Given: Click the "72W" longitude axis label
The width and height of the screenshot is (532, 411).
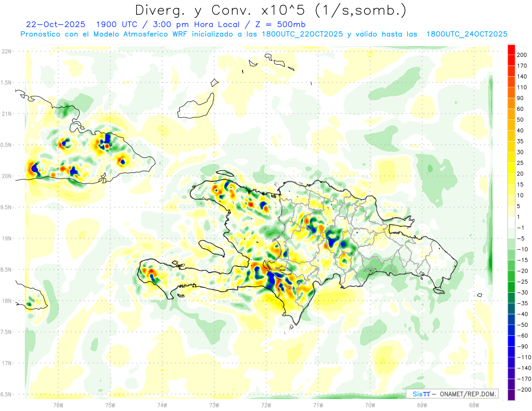Looking at the screenshot, I should (266, 405).
